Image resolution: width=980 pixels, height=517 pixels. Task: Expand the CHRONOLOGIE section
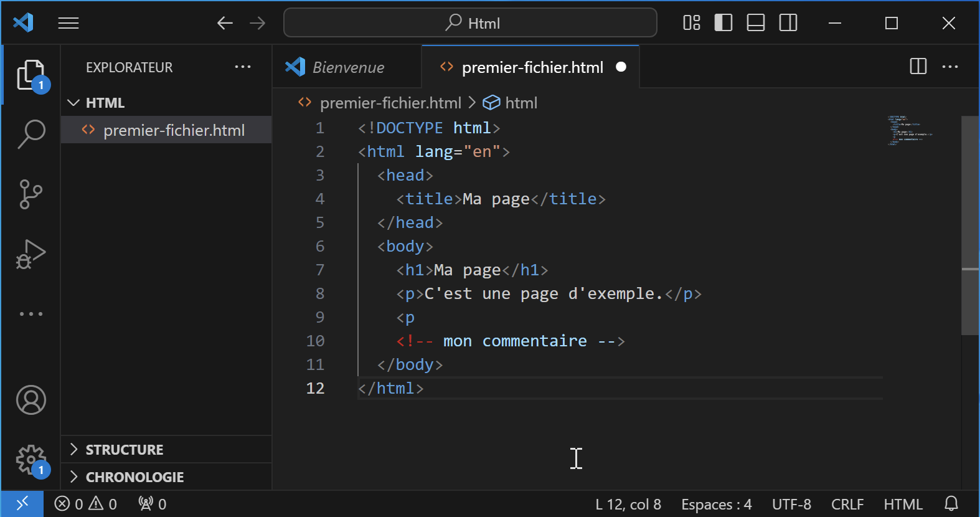tap(166, 477)
